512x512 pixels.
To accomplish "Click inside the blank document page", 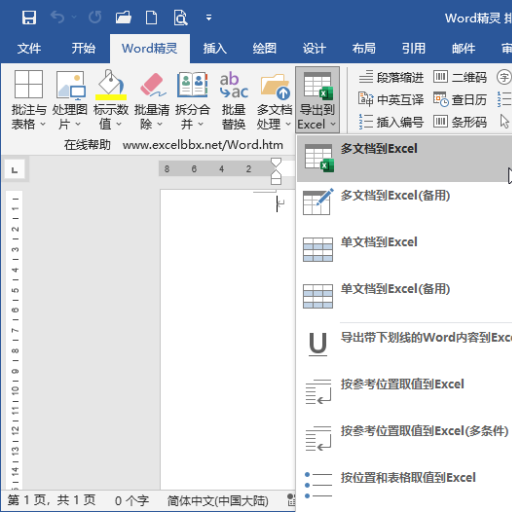I will pyautogui.click(x=227, y=340).
